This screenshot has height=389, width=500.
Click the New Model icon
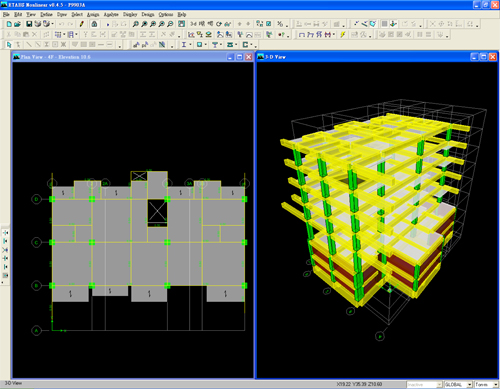pyautogui.click(x=9, y=24)
